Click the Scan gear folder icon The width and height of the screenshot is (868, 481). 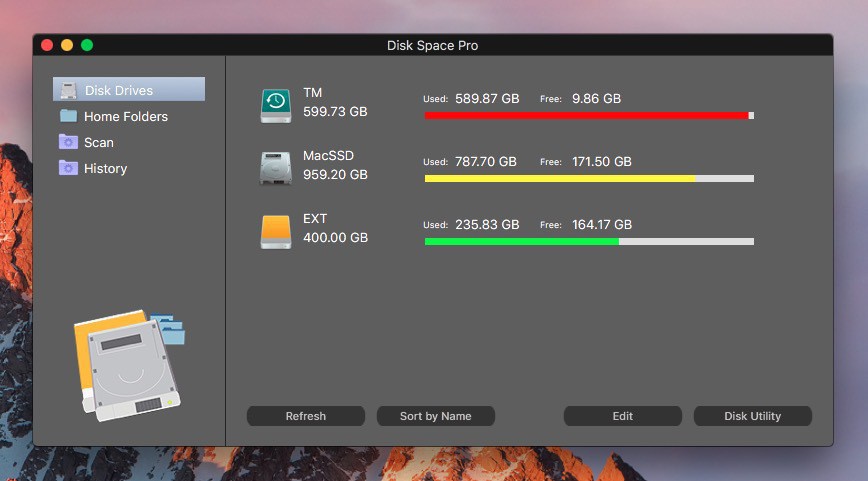click(68, 142)
